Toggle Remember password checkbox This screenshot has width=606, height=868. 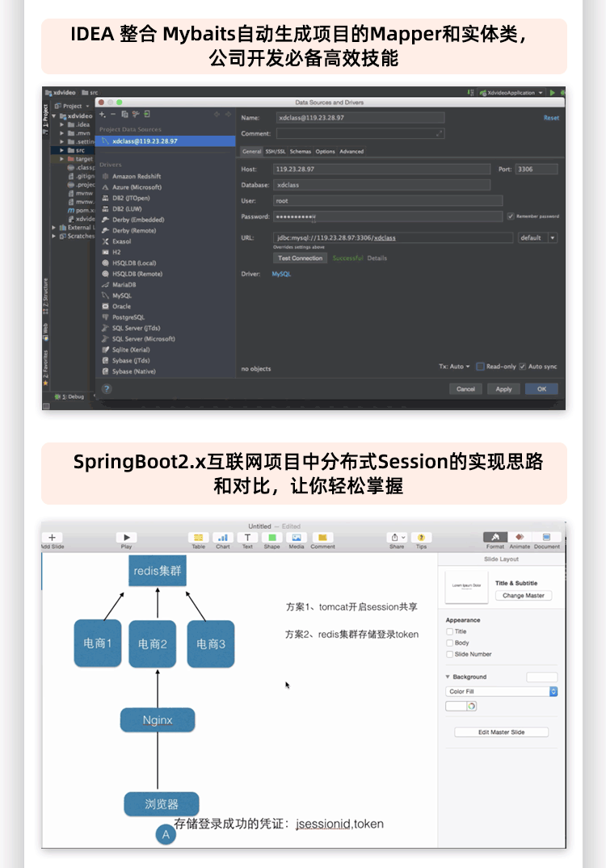(x=510, y=216)
